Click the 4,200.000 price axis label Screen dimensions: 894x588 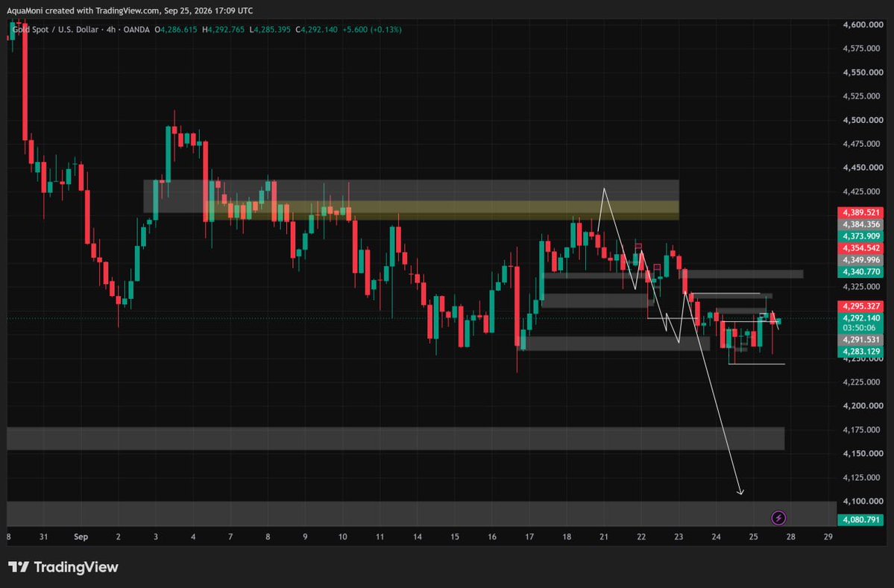tap(863, 405)
